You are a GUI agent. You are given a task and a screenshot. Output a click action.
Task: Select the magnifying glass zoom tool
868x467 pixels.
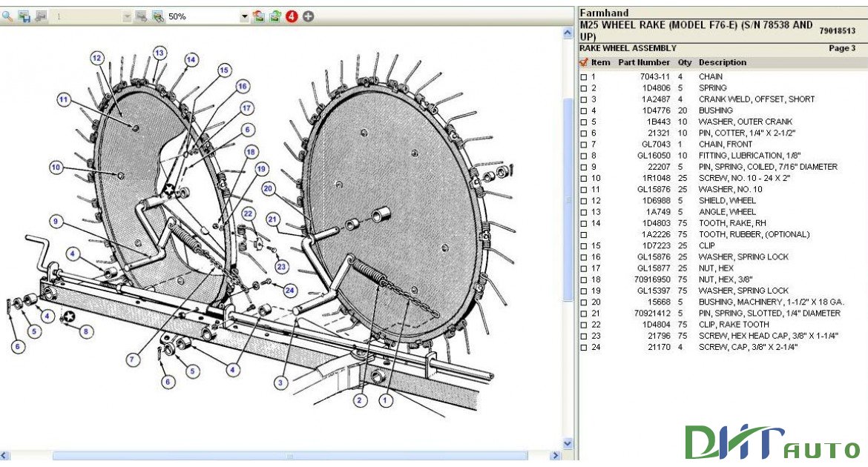click(x=7, y=16)
